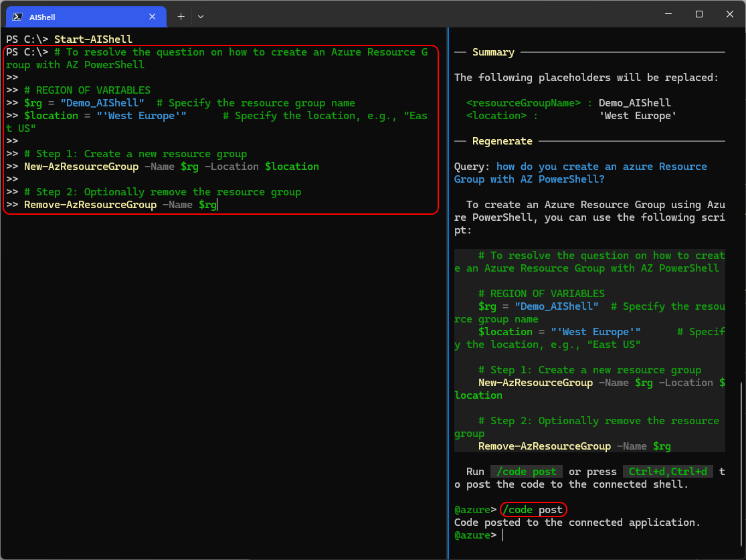Screen dimensions: 746x560
Task: Place cursor after Remove-AzResourceGroup -Name $rg in left pane
Action: 217,205
